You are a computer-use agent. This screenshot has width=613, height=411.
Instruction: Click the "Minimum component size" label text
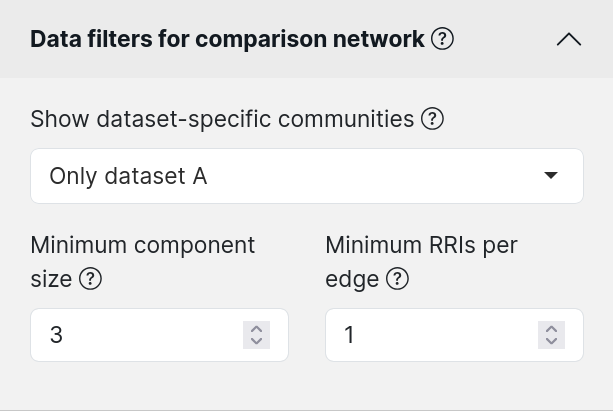click(143, 262)
